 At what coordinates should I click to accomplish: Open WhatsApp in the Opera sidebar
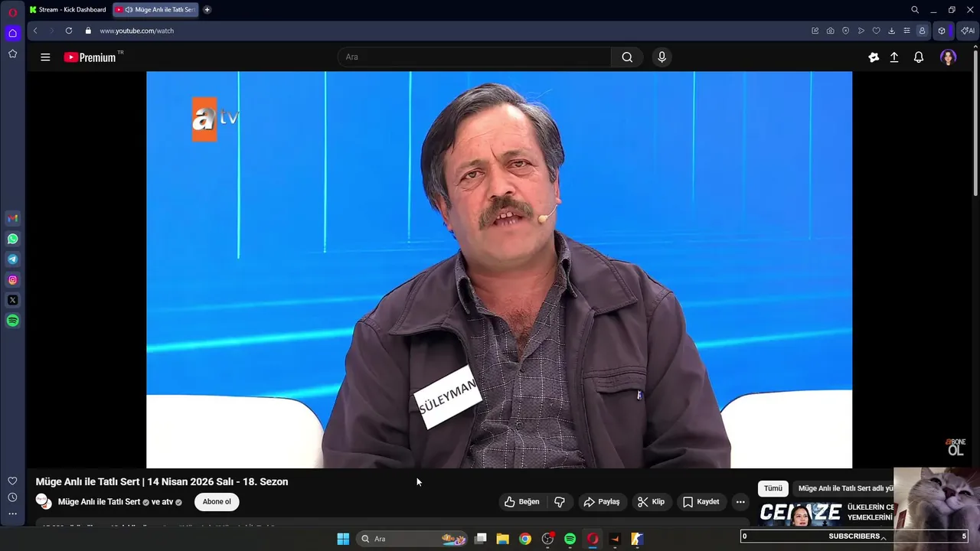point(12,239)
